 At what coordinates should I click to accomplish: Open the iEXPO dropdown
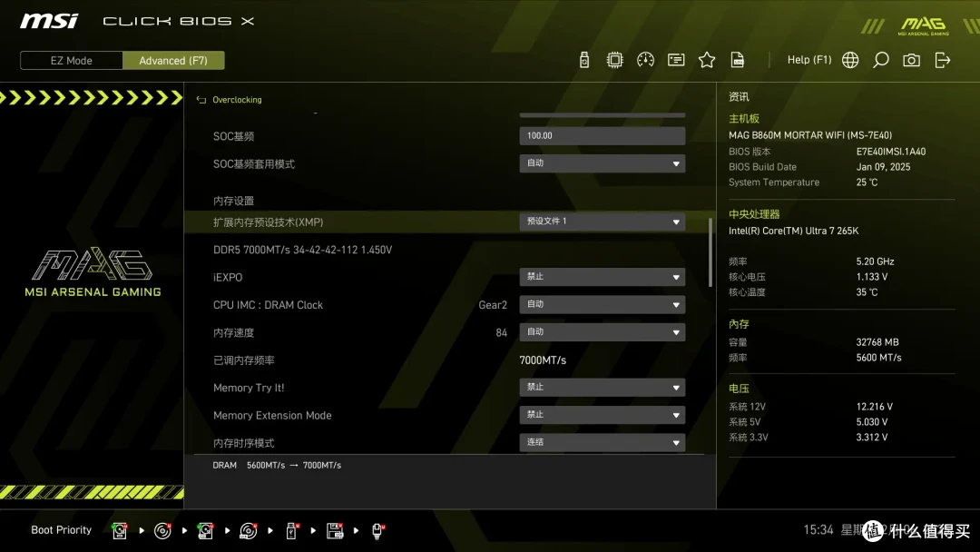point(602,277)
